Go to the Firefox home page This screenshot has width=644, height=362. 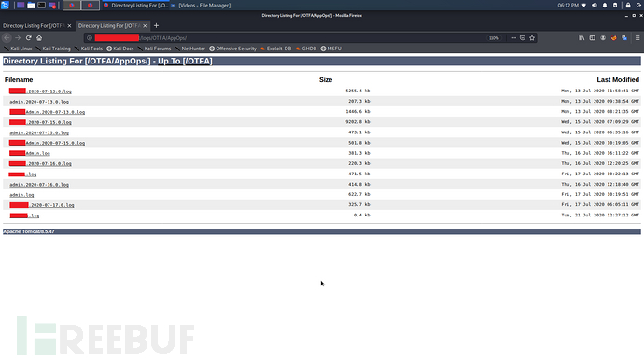point(39,37)
